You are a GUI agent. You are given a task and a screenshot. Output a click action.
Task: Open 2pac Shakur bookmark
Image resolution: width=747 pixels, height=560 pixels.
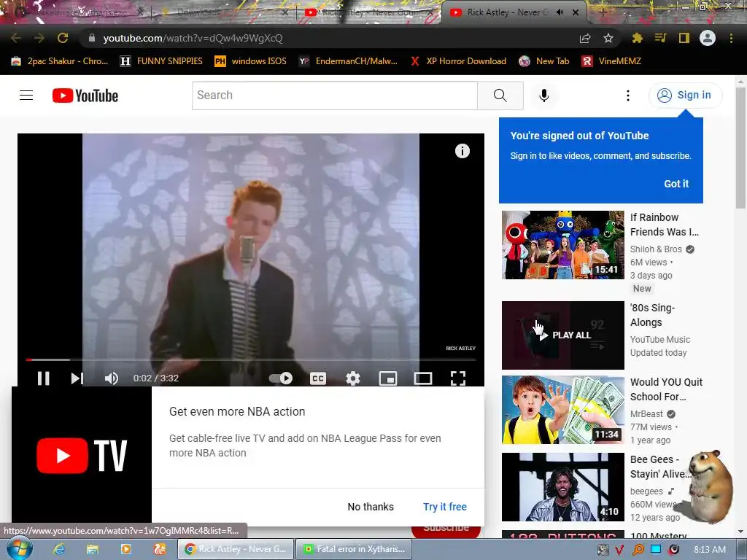pyautogui.click(x=60, y=61)
